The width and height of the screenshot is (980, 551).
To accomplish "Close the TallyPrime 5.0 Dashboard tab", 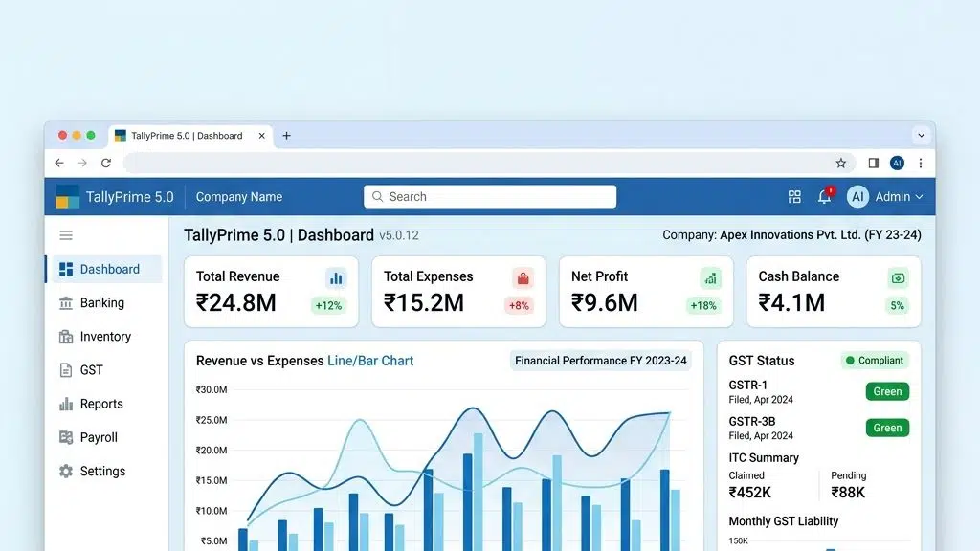I will click(x=262, y=136).
